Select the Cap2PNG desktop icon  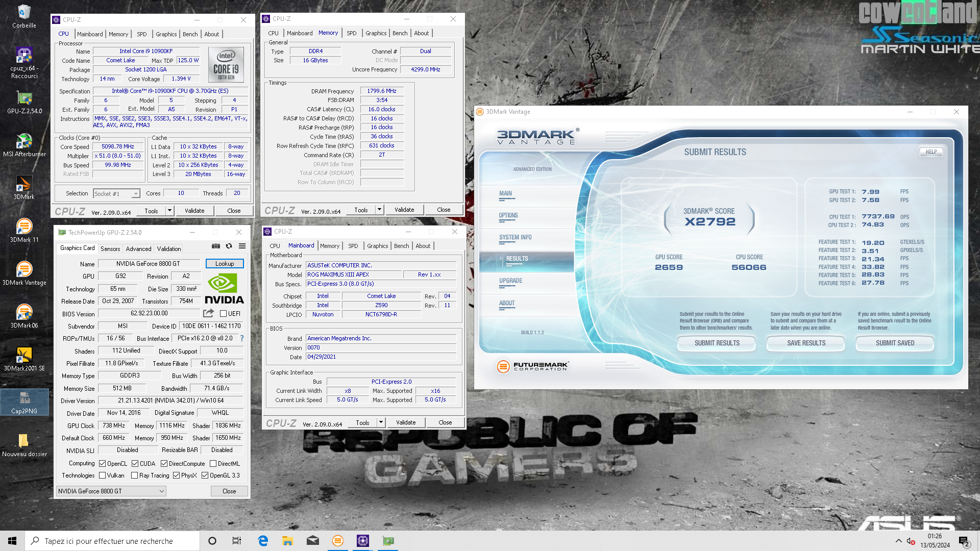24,402
